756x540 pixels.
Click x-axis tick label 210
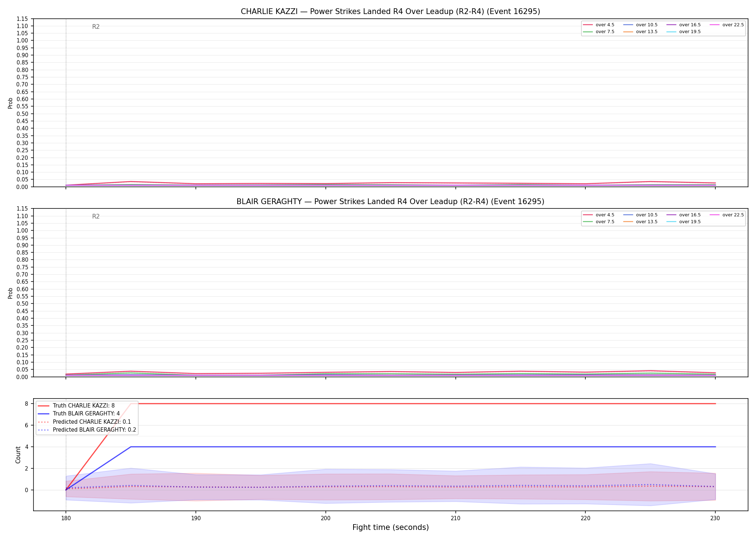point(456,518)
